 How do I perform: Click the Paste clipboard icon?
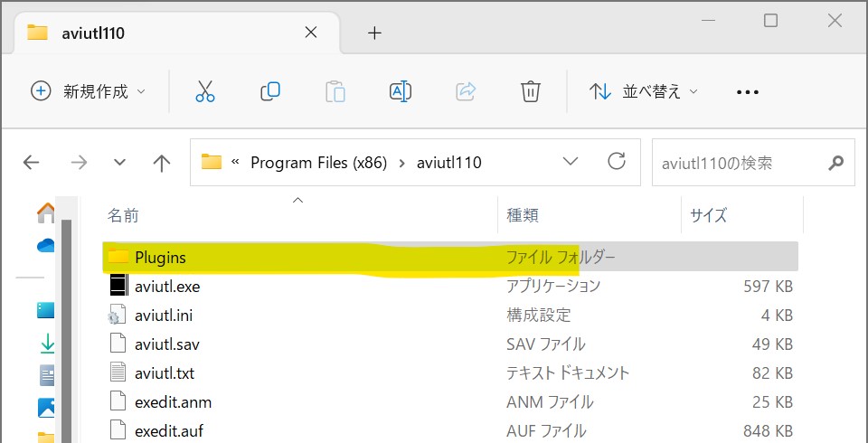click(335, 91)
